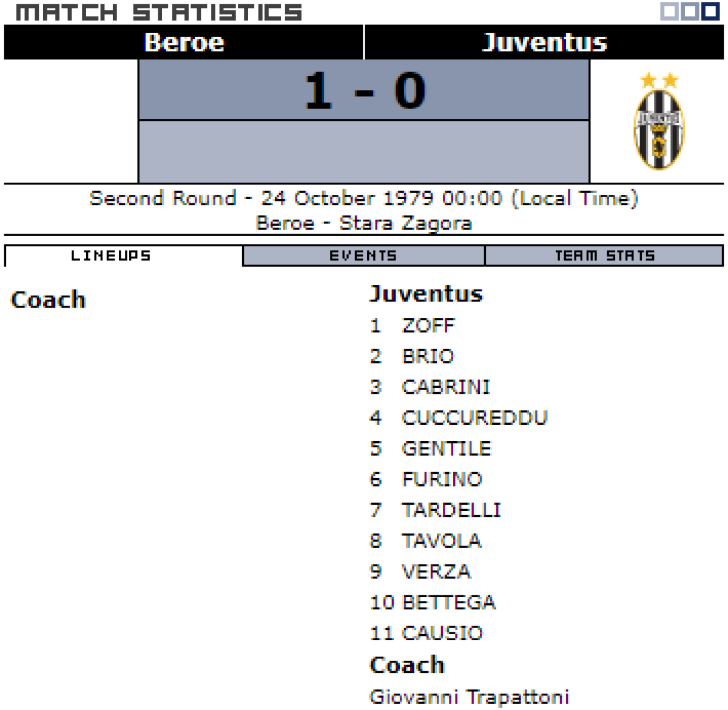
Task: Click the light gray square icon at top-right
Action: coord(669,12)
